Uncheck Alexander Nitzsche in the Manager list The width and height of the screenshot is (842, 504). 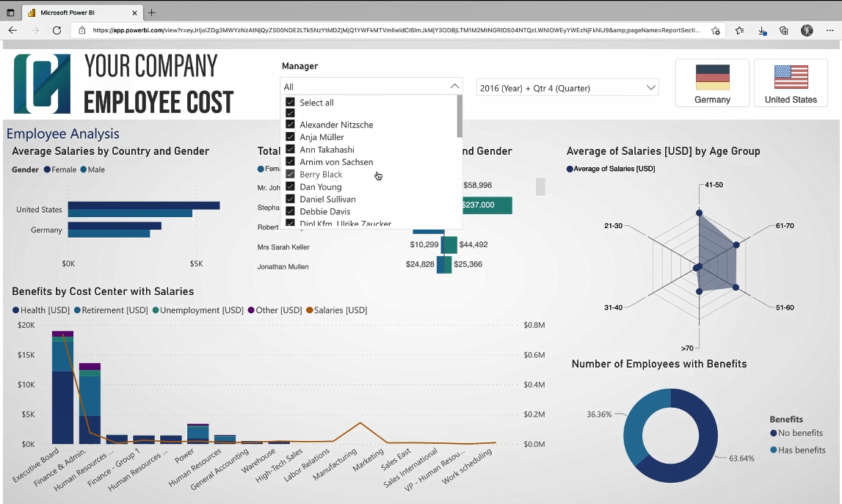290,124
